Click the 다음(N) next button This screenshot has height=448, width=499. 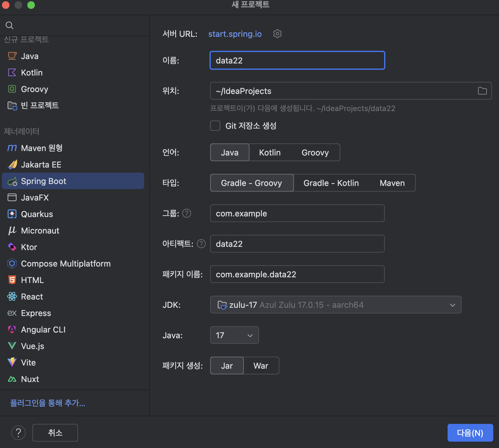pos(470,433)
